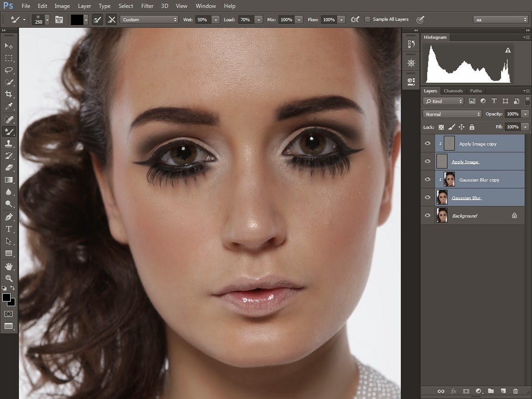Select the Zoom tool
This screenshot has width=532, height=399.
pyautogui.click(x=9, y=278)
